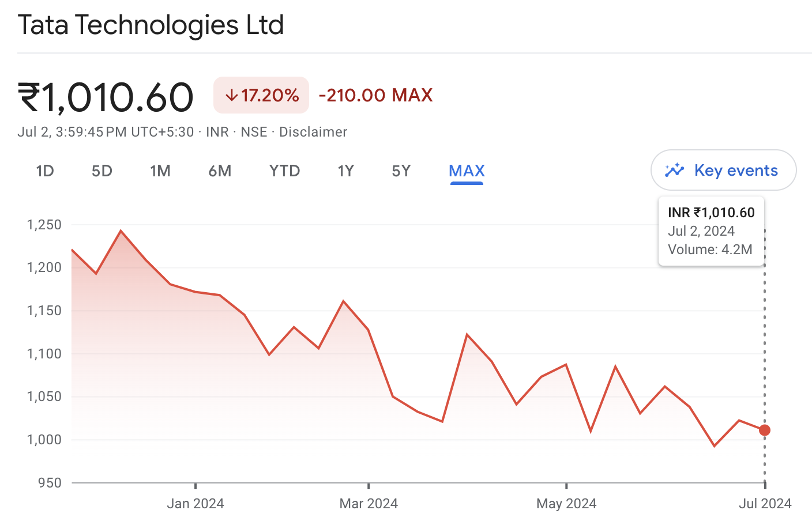Viewport: 812px width, 529px height.
Task: Click the active MAX range tab
Action: pos(466,171)
